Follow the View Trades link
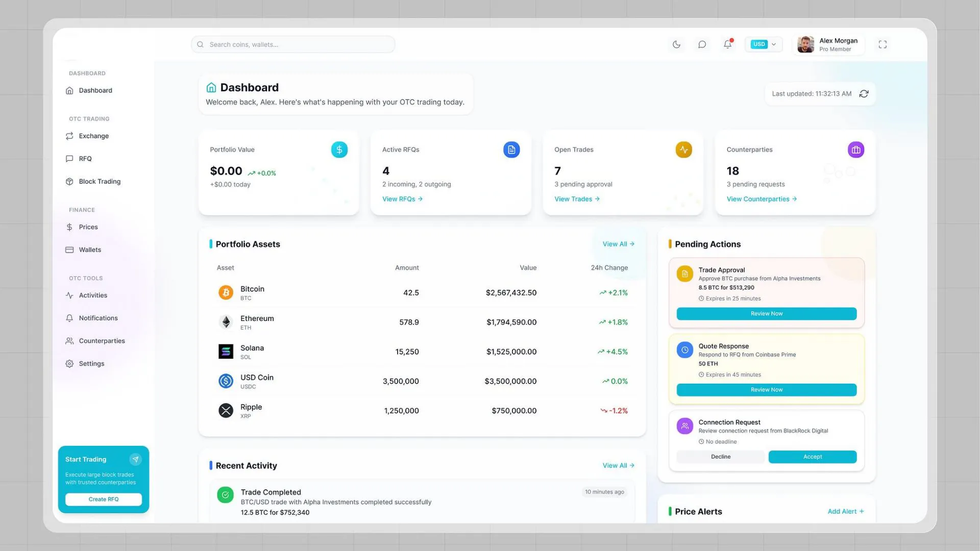980x551 pixels. [577, 199]
